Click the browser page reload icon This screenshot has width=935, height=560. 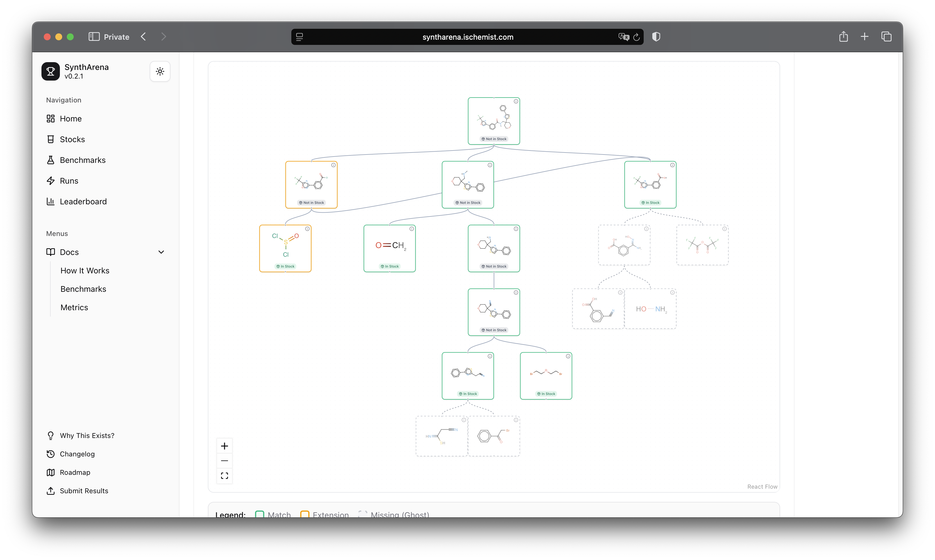point(636,37)
